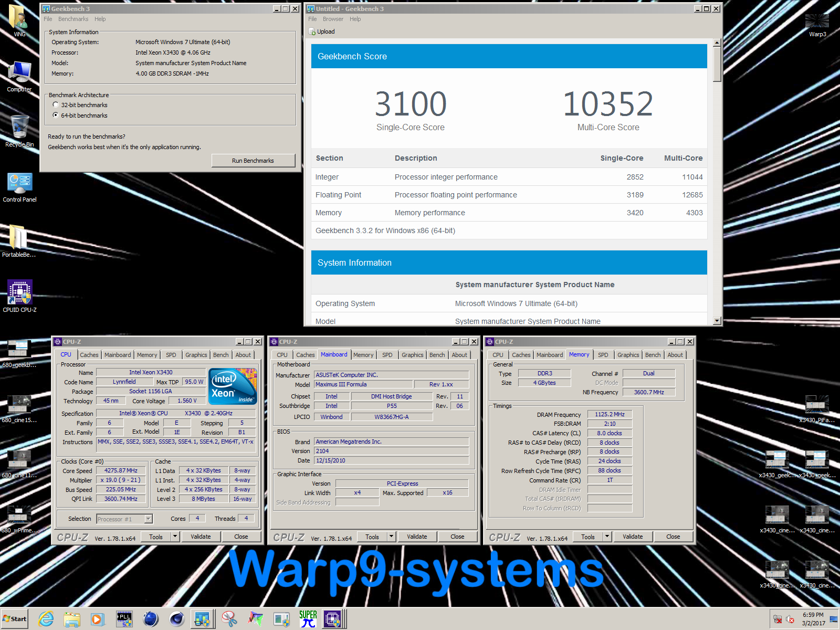
Task: Click the Show Desktop button in the tray
Action: click(834, 619)
